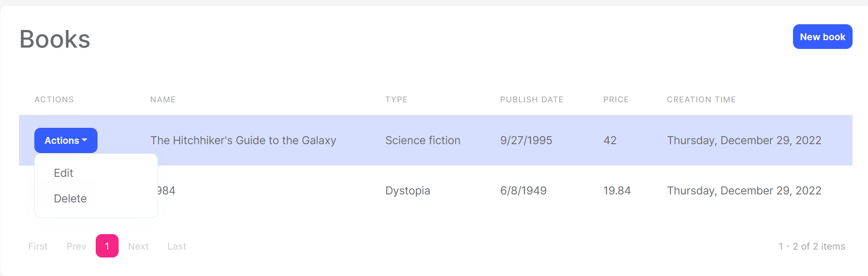
Task: Click the Prev pagination link
Action: pos(76,246)
